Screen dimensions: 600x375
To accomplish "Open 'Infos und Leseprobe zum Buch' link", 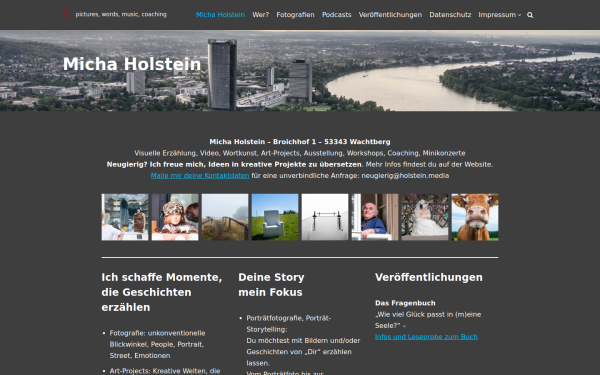I will [x=426, y=337].
